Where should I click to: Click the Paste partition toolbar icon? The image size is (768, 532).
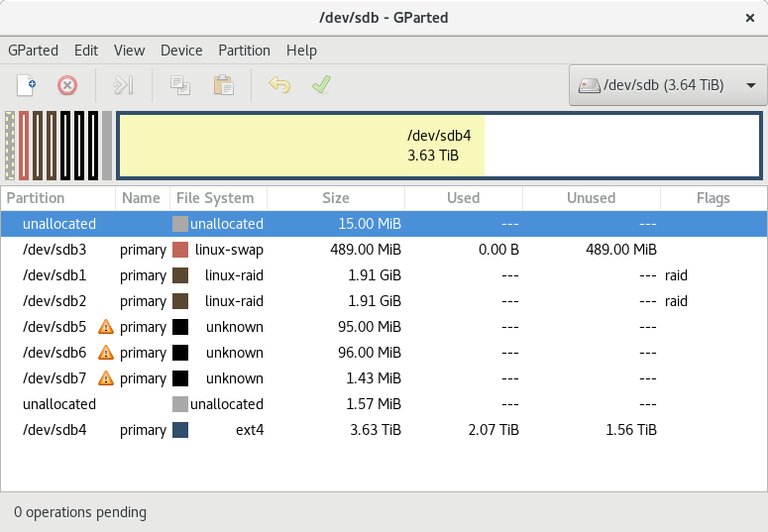point(223,85)
